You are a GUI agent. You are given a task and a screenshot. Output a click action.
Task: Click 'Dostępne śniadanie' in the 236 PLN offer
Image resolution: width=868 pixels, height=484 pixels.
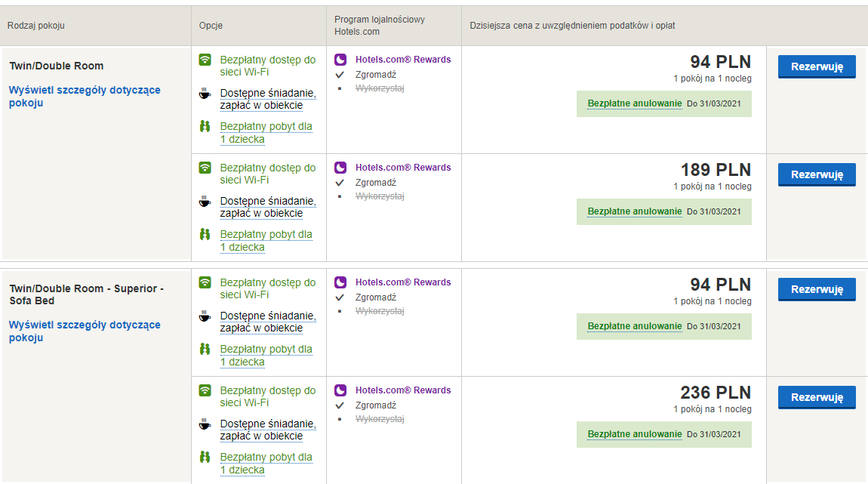(x=268, y=430)
